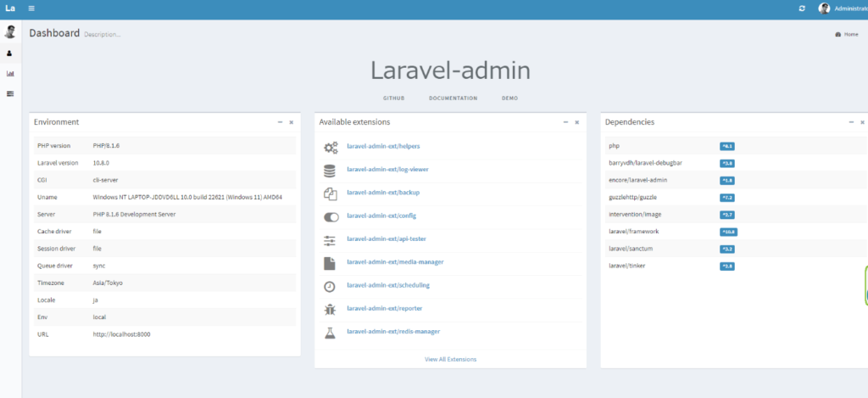Collapse the Available extensions panel

(x=565, y=122)
